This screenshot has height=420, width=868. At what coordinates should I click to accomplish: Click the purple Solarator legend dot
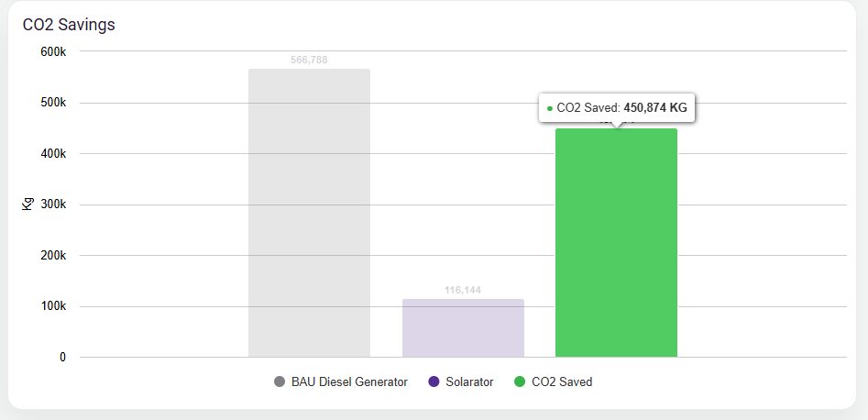[x=434, y=381]
